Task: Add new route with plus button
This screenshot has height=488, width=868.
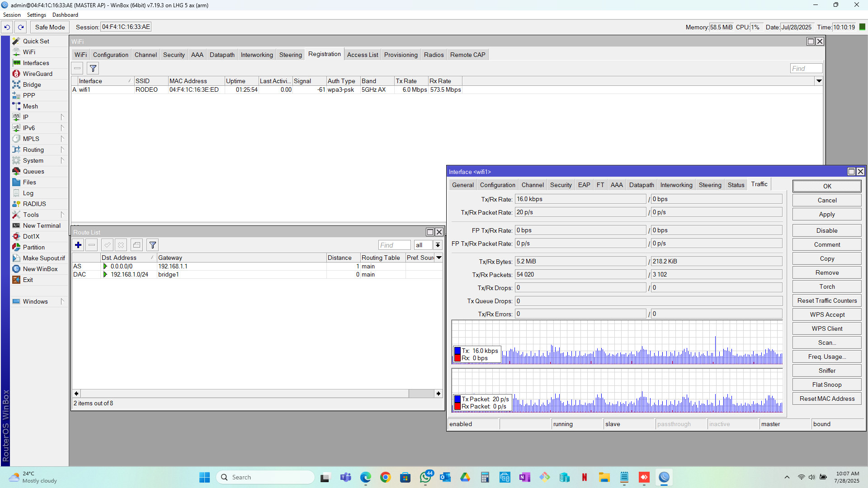Action: [78, 245]
